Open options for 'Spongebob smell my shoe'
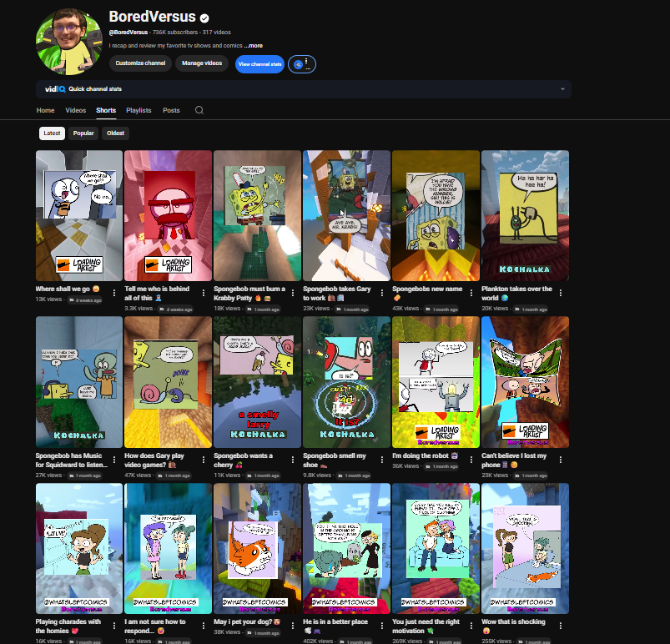Image resolution: width=670 pixels, height=644 pixels. tap(382, 460)
